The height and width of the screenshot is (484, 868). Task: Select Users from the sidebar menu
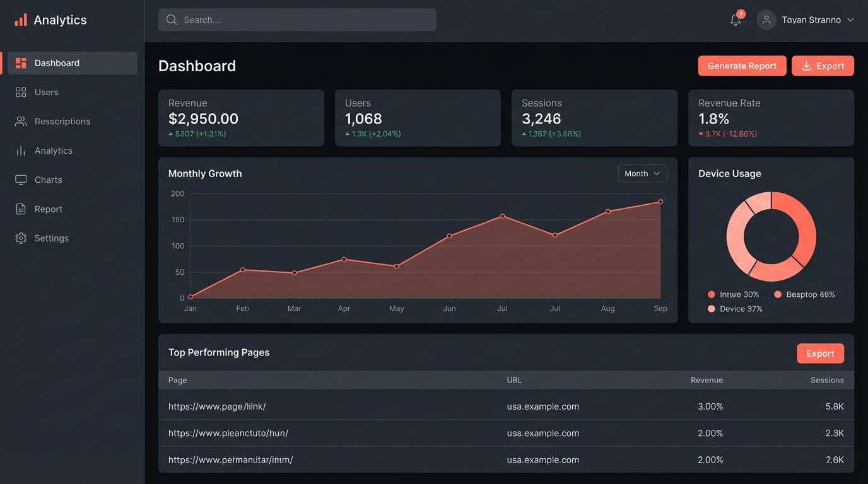click(x=47, y=91)
